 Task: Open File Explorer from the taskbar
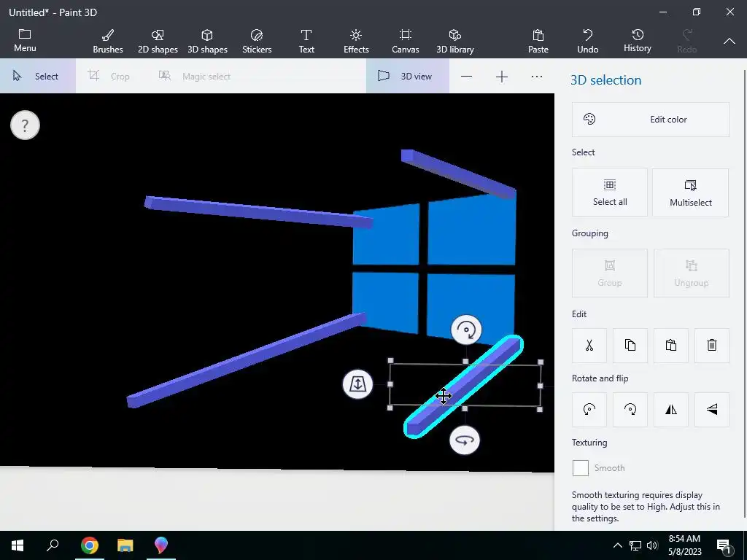point(125,545)
